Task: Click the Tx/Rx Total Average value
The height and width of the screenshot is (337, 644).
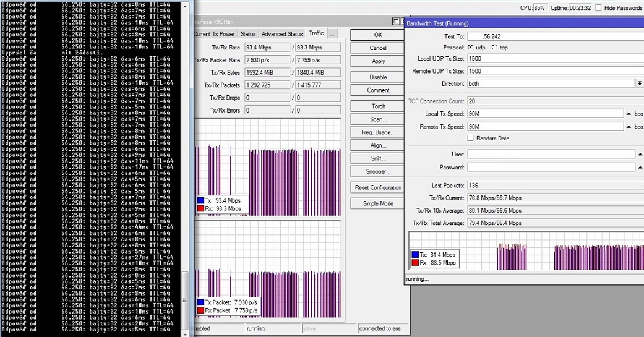Action: [x=556, y=223]
